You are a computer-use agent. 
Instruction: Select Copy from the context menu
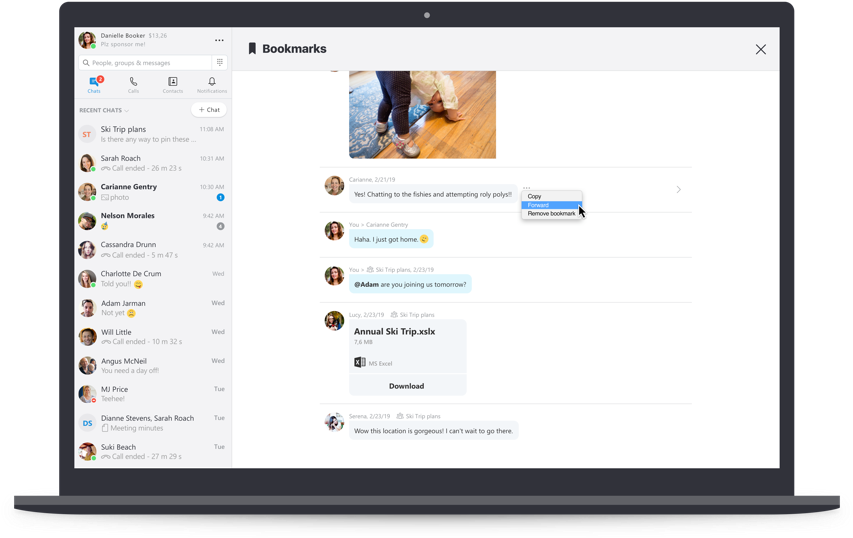[535, 196]
